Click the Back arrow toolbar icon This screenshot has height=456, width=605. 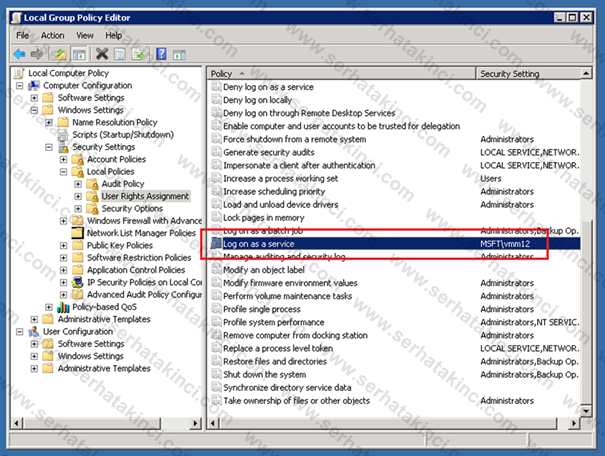pyautogui.click(x=19, y=54)
